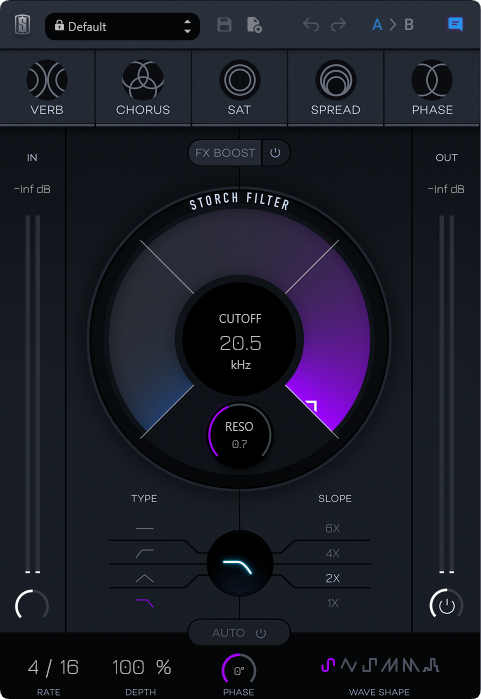481x699 pixels.
Task: Click the IN -Inf dB readout
Action: [x=32, y=189]
